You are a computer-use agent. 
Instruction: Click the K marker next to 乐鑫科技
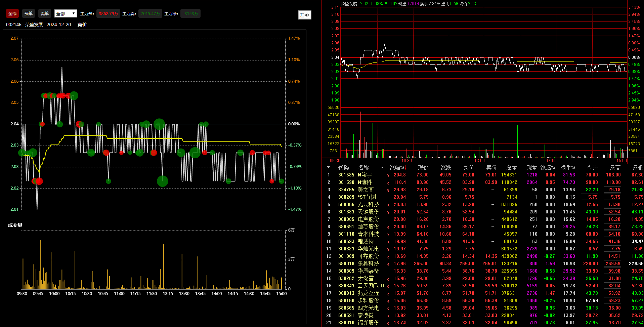388,264
